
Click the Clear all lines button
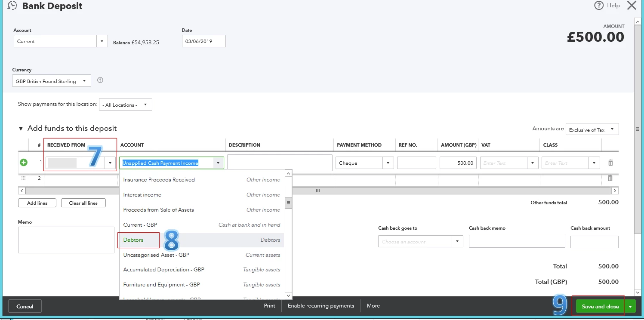(83, 203)
